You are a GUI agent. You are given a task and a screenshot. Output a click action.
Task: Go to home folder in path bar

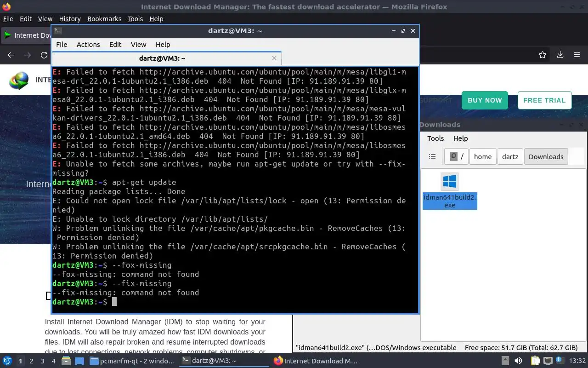[x=483, y=156]
